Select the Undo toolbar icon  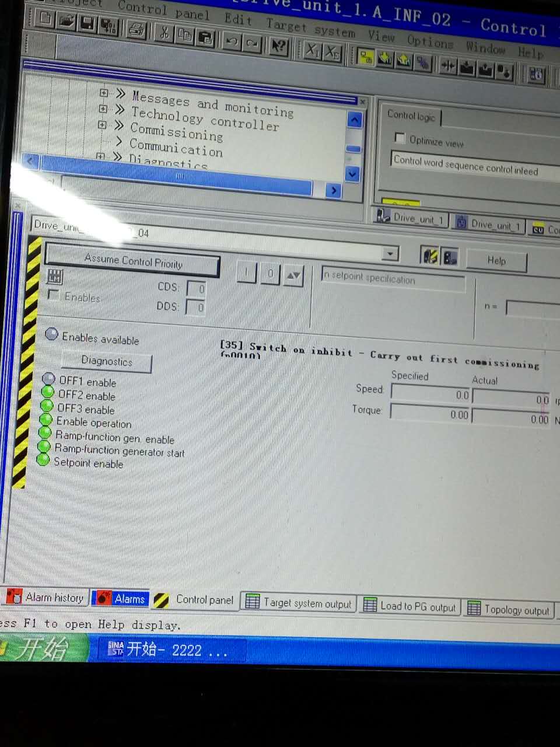(232, 41)
